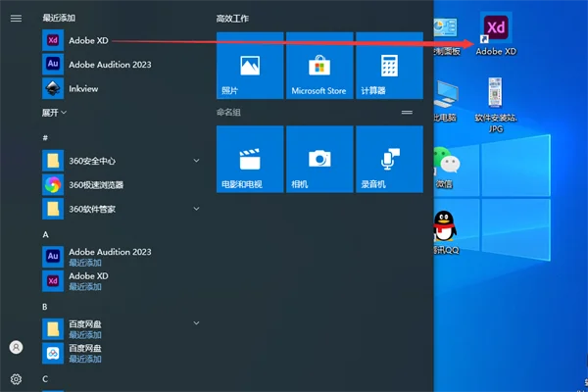588x392 pixels.
Task: Click Adobe XD icon in recently added list
Action: 53,40
